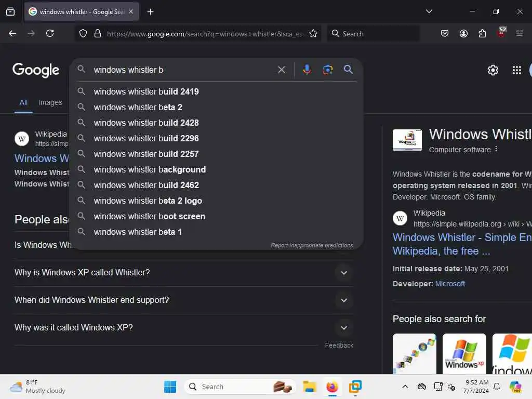
Task: Select suggestion windows whistler background
Action: click(x=217, y=169)
